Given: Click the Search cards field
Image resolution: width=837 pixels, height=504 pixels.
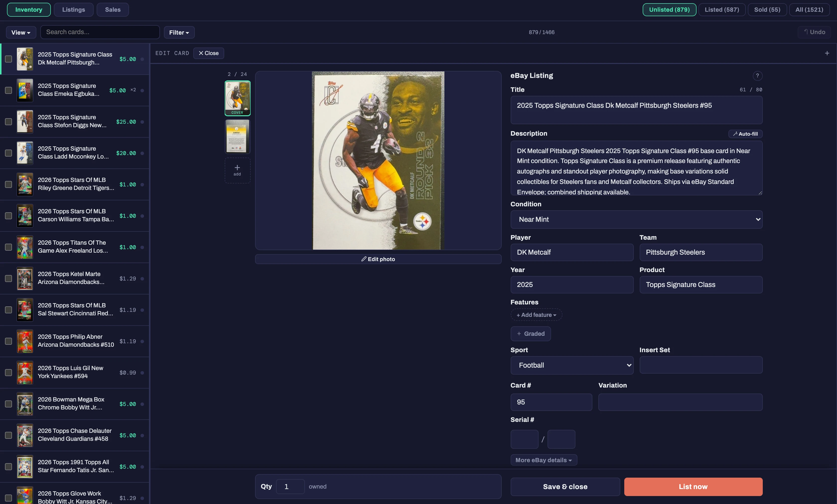Looking at the screenshot, I should pyautogui.click(x=100, y=32).
